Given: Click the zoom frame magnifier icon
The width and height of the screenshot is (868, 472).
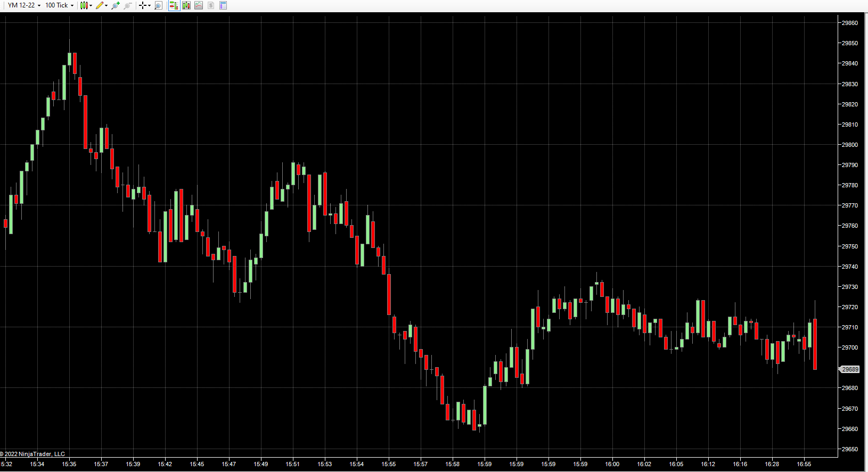Looking at the screenshot, I should 158,5.
